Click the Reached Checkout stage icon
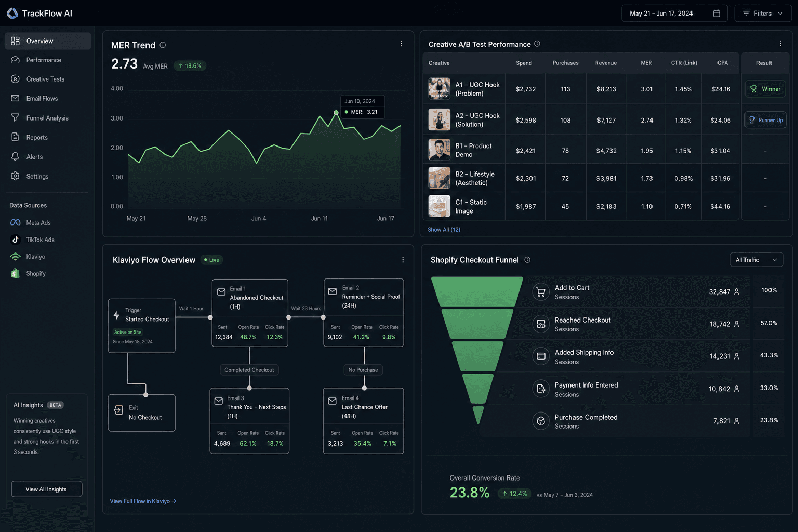 (541, 324)
